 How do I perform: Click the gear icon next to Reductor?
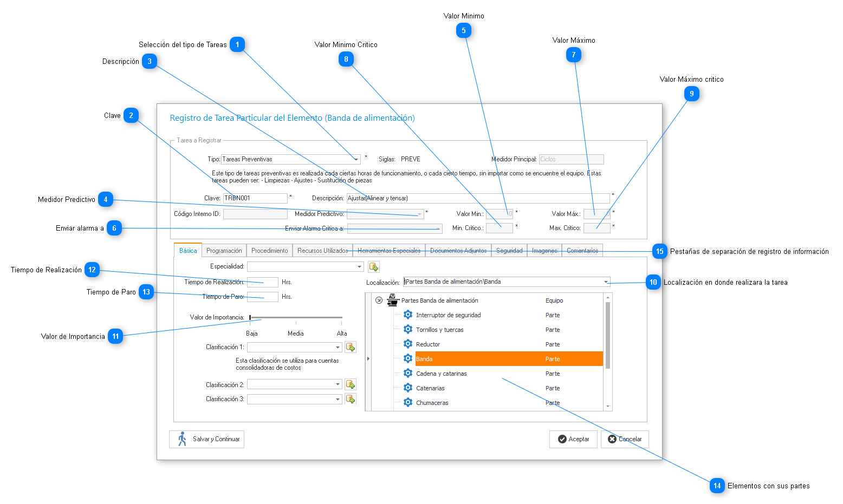(408, 344)
